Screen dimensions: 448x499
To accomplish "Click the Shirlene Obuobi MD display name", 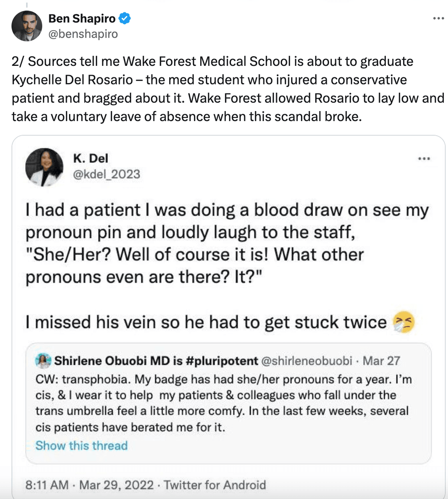I will (156, 361).
